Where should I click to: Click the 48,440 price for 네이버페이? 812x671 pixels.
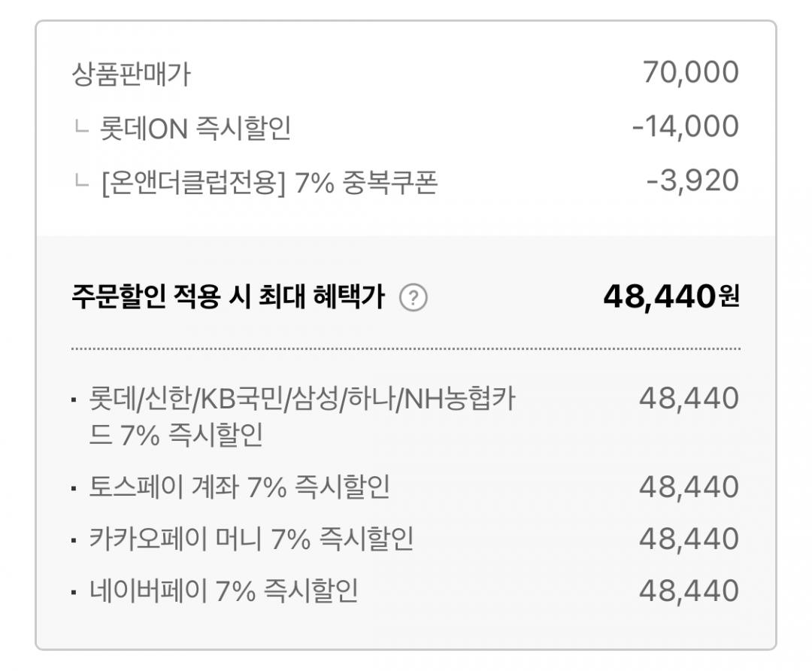point(689,591)
